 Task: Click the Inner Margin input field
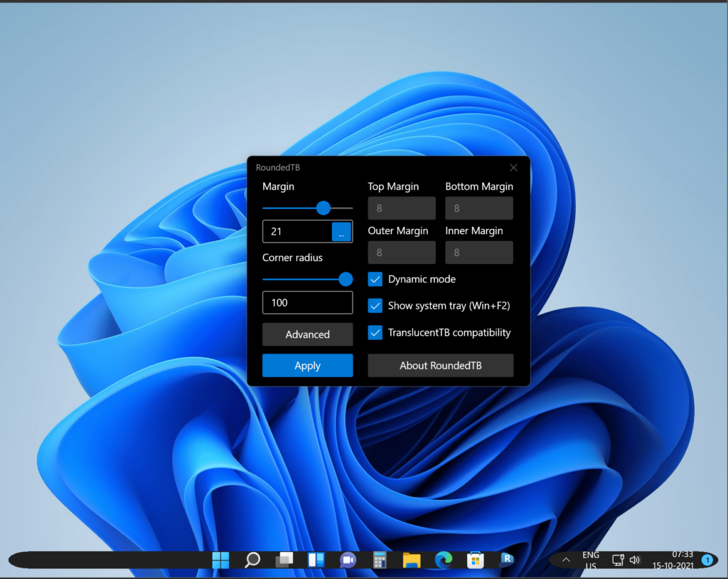[479, 253]
